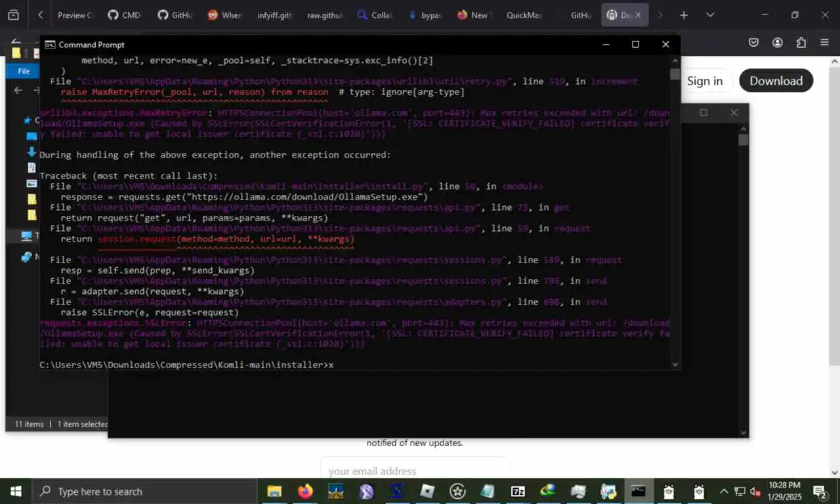Open File Explorer from the taskbar

point(274,491)
